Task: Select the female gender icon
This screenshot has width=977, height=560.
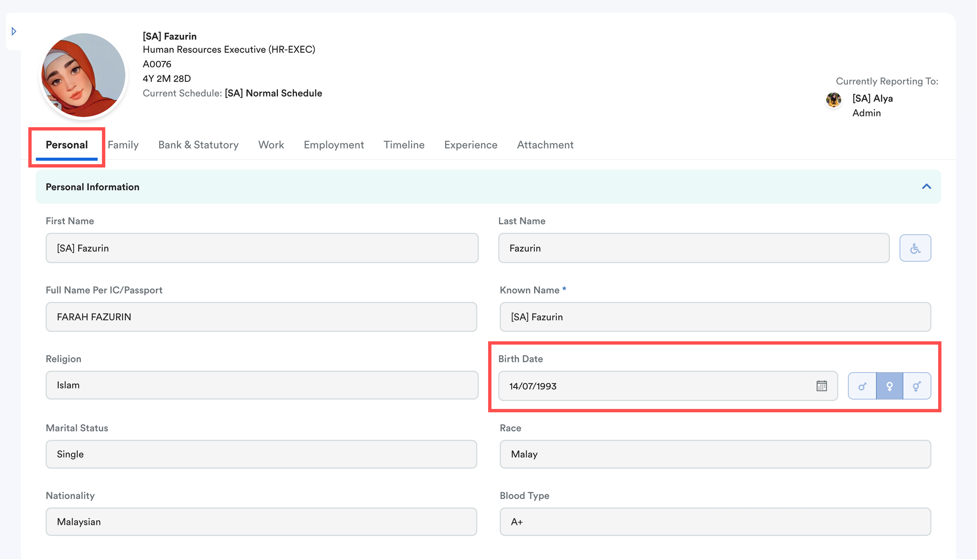Action: click(889, 386)
